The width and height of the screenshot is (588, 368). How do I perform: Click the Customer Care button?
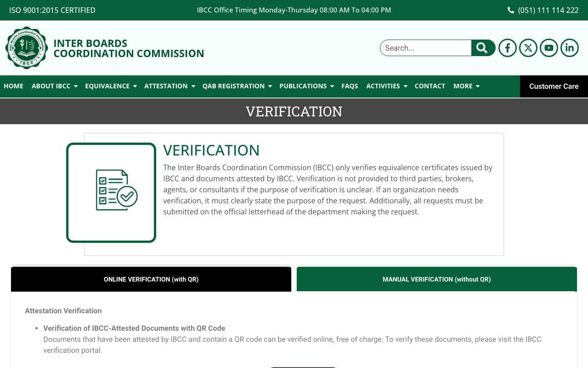coord(554,86)
